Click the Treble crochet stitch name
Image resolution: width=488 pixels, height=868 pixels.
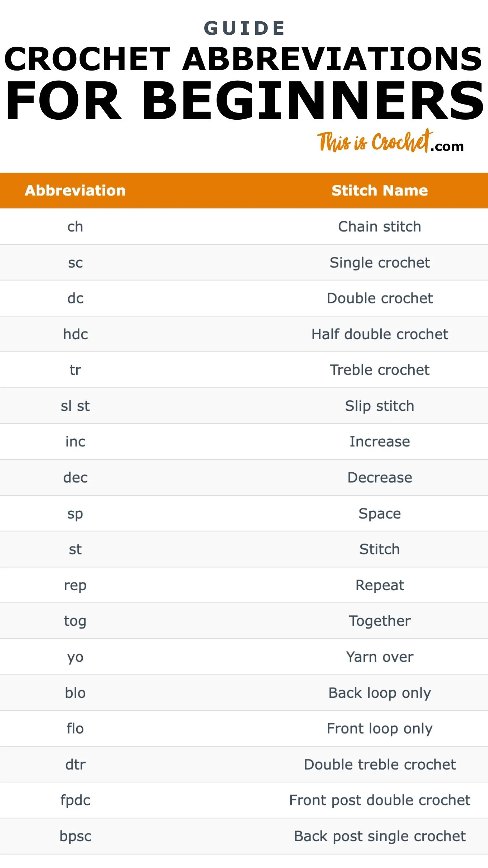point(380,370)
